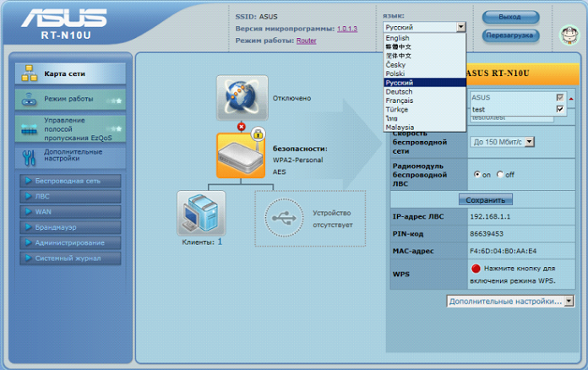Click arrow icon beside WAN
Screen dimensions: 588x386
pyautogui.click(x=28, y=211)
